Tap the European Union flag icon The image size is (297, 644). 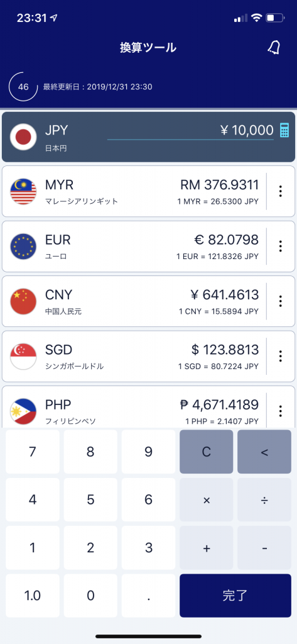tap(23, 247)
